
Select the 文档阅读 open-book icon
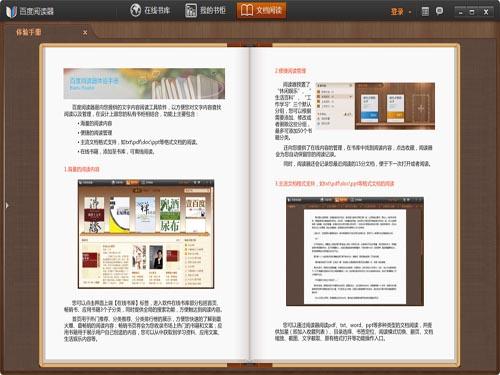click(247, 11)
